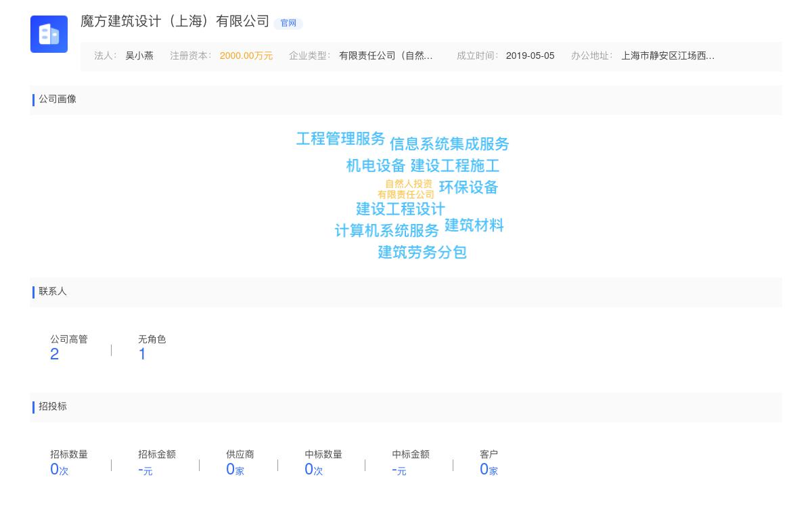Viewport: 812px width, 509px height.
Task: Select the 环保设备 tag
Action: [x=468, y=187]
